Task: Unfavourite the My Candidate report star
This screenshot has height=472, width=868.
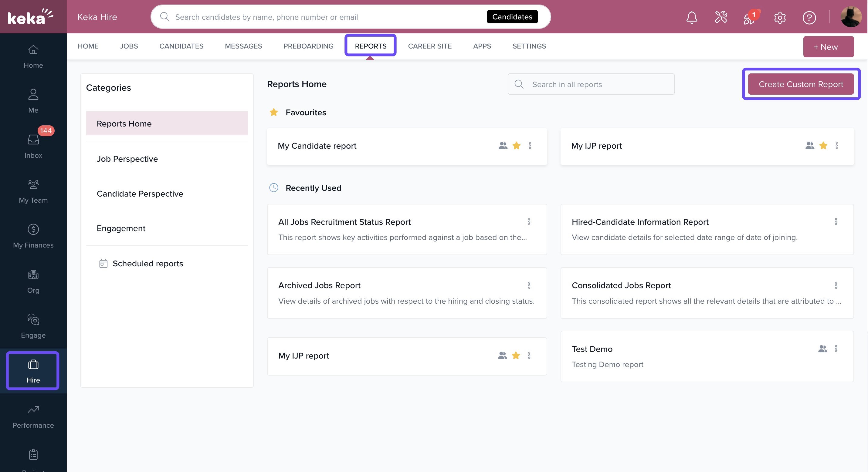Action: [516, 146]
